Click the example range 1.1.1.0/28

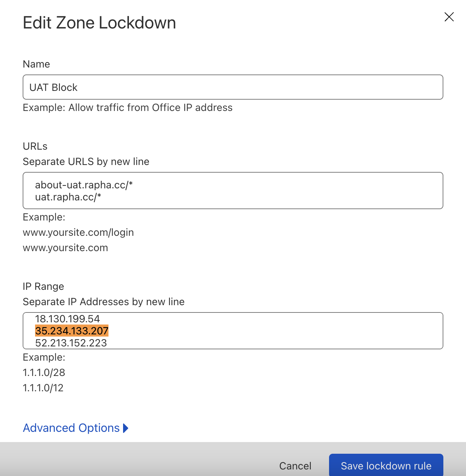coord(44,373)
